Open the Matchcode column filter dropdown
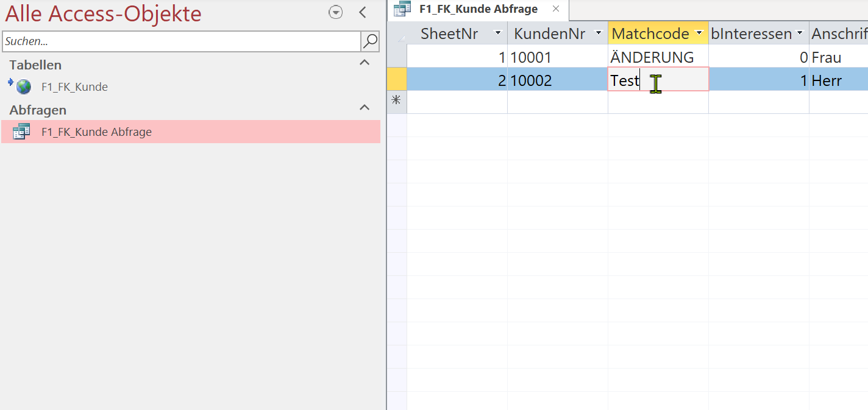Image resolution: width=868 pixels, height=410 pixels. pos(699,34)
